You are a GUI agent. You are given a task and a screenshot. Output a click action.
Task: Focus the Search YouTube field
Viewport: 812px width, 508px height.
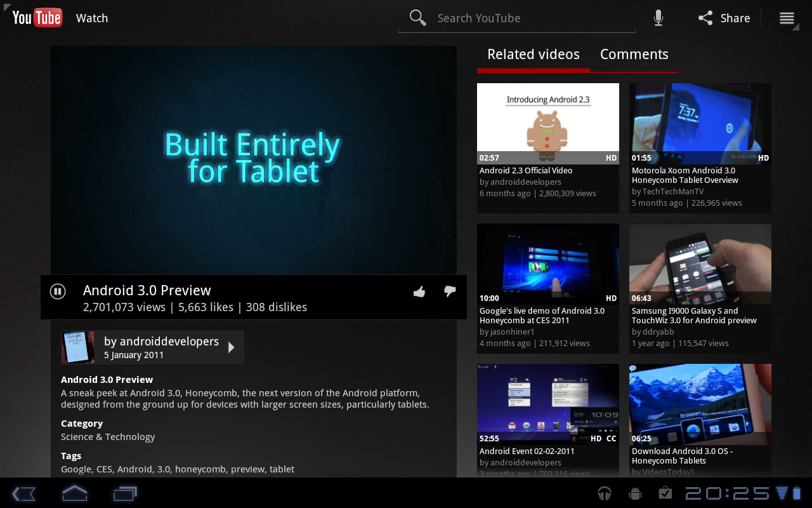[517, 18]
